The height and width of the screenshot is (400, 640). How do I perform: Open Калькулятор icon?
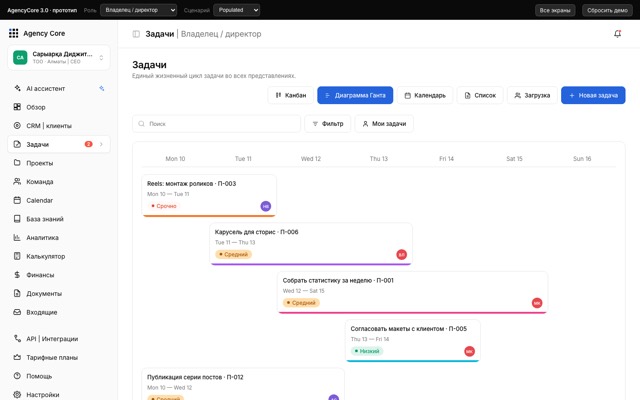pos(17,256)
